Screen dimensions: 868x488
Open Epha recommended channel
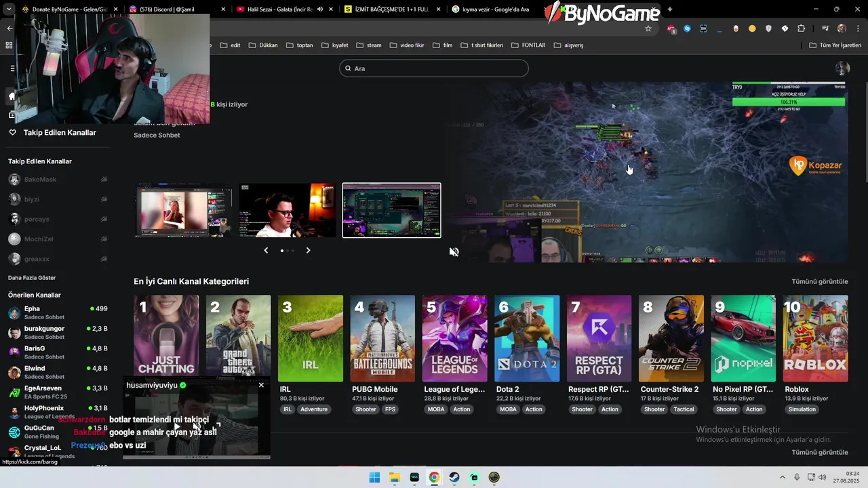point(58,312)
